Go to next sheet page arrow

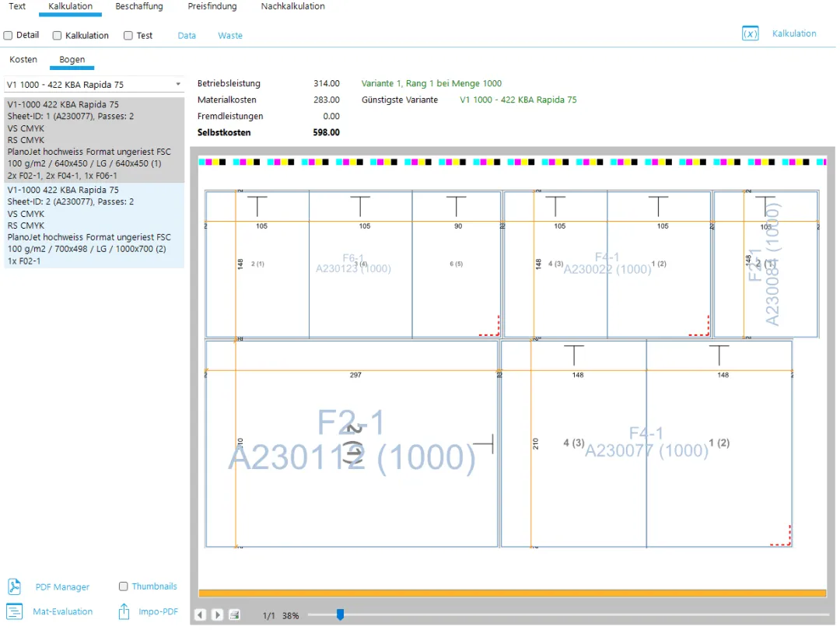pyautogui.click(x=218, y=615)
